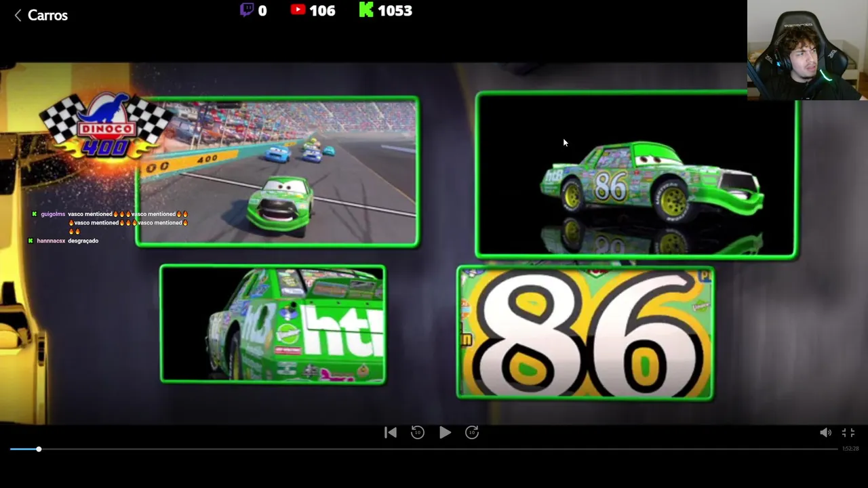Click the YouTube count value 106
This screenshot has height=488, width=868.
tap(322, 11)
